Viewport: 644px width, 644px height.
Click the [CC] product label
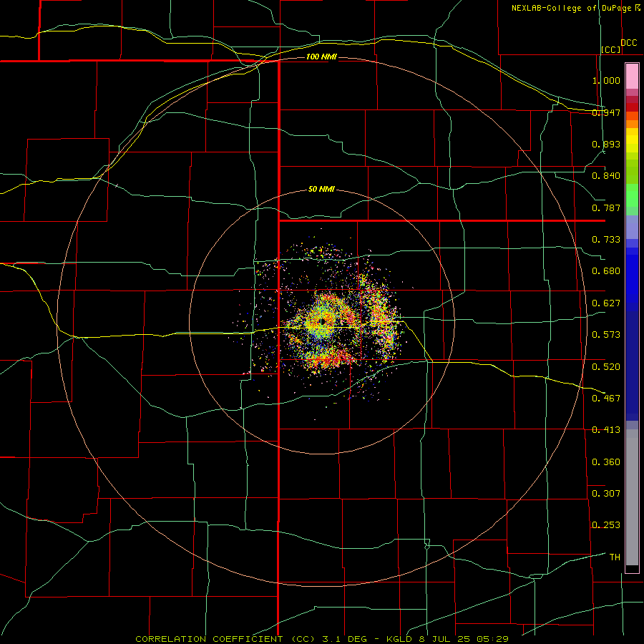tap(611, 49)
